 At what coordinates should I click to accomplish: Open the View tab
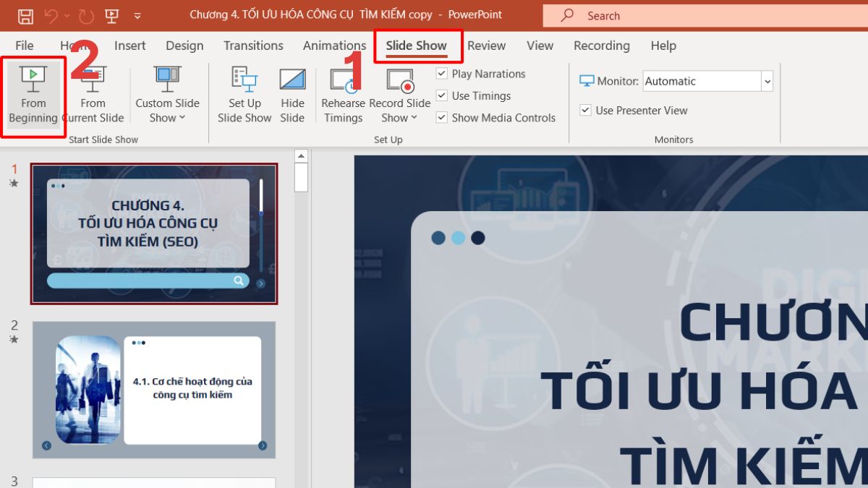click(540, 46)
